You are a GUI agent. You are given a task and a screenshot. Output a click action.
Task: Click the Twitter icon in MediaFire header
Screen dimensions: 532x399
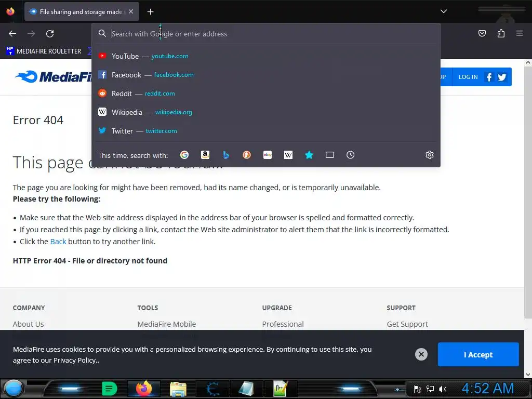(x=502, y=77)
